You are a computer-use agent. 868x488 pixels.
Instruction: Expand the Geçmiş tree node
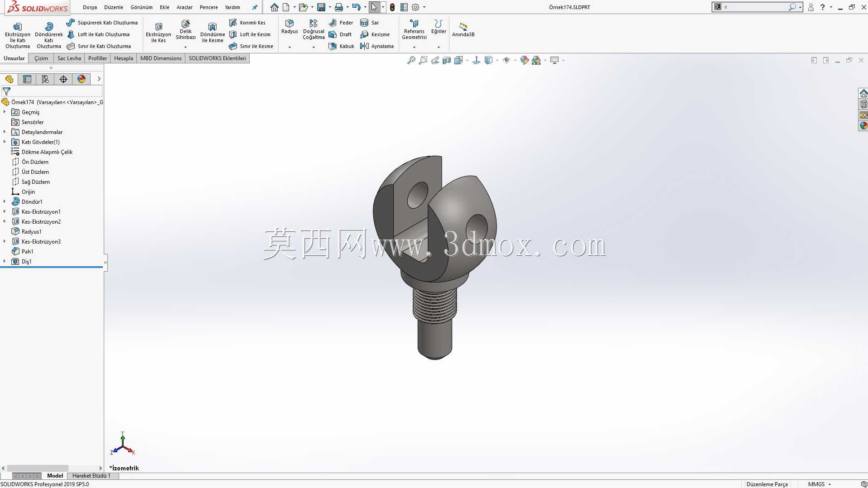point(5,112)
